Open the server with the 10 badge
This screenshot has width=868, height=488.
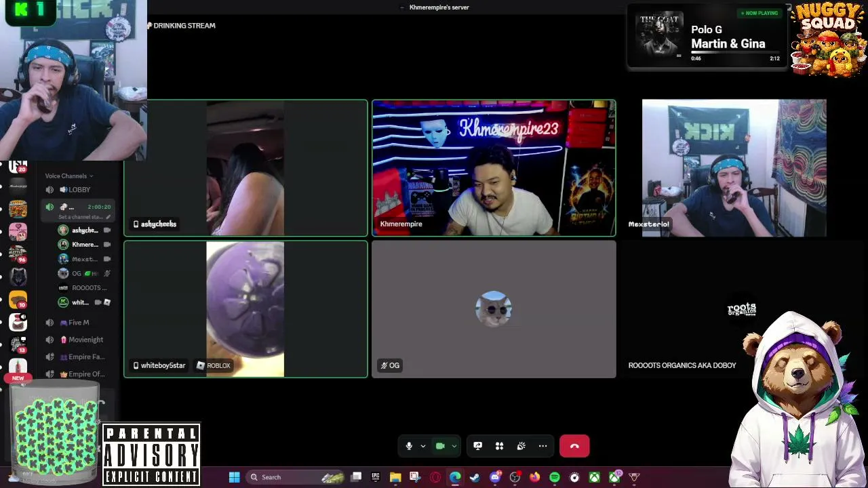click(x=18, y=300)
